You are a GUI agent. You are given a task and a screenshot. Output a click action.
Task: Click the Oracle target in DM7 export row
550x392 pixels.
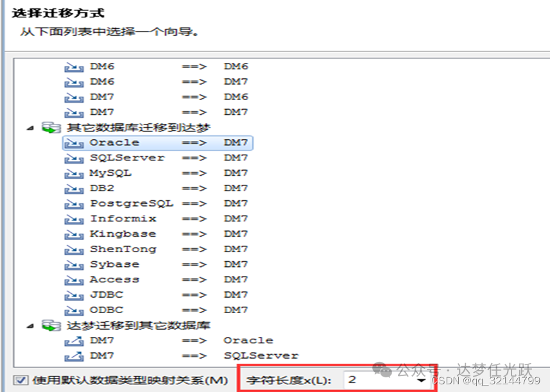coord(248,341)
